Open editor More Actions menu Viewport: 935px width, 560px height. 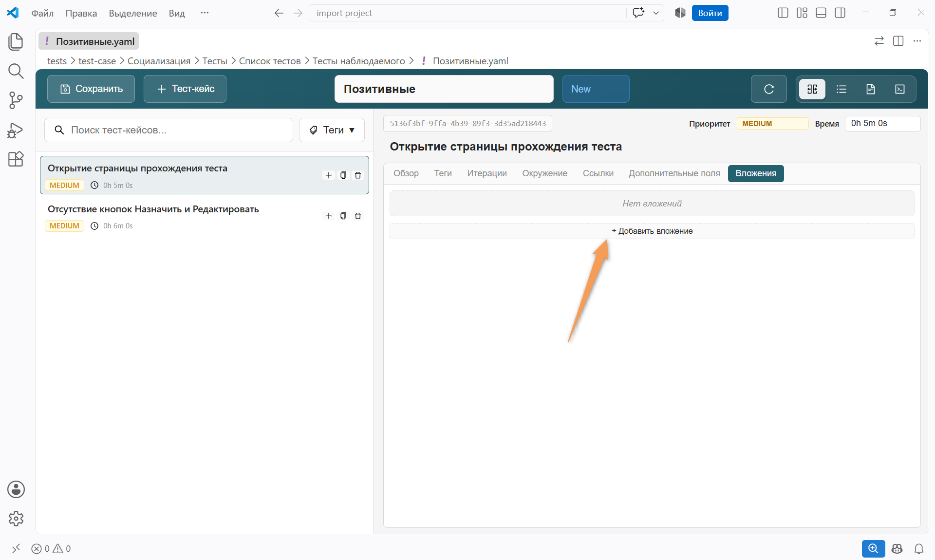point(917,41)
